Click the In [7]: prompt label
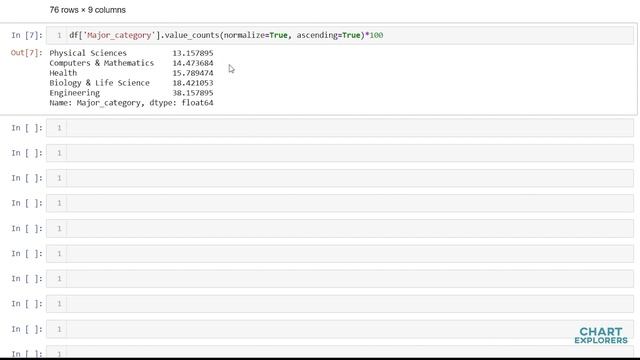The height and width of the screenshot is (360, 640). click(x=27, y=36)
